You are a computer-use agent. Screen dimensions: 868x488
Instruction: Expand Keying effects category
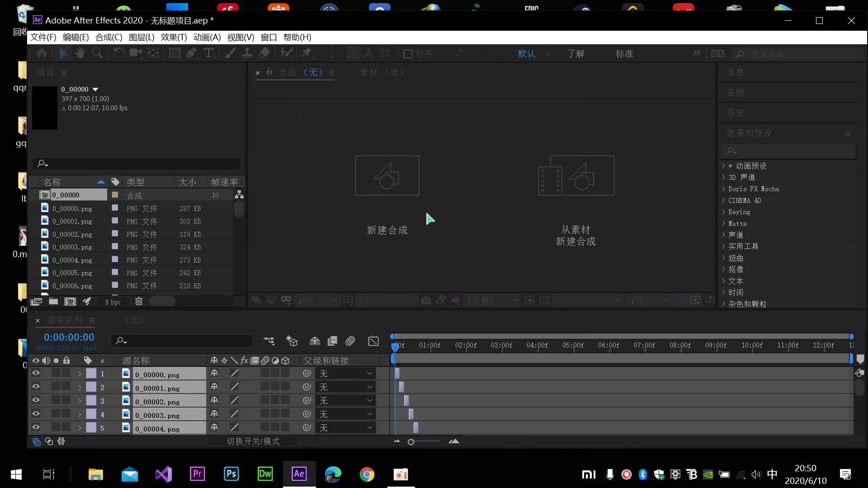[x=723, y=212]
